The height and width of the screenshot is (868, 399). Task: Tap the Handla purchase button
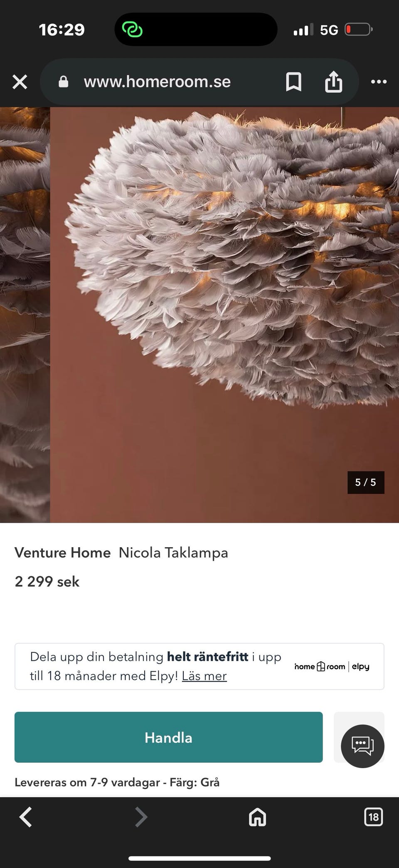click(168, 737)
